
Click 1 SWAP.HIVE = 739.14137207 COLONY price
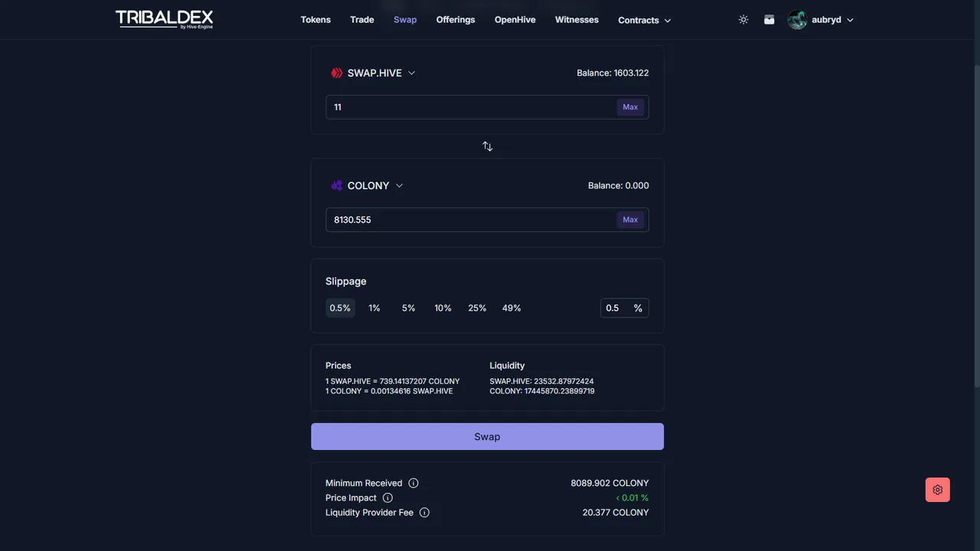pyautogui.click(x=393, y=381)
